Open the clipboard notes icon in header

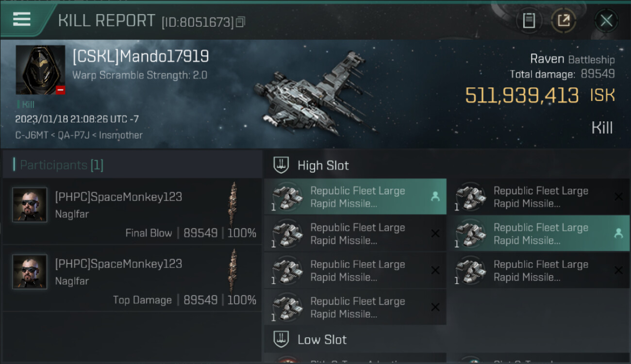[529, 20]
